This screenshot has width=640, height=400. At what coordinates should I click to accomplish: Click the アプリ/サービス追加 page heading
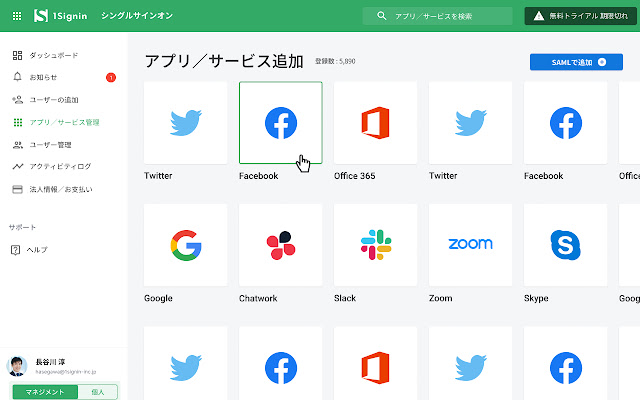pos(224,61)
